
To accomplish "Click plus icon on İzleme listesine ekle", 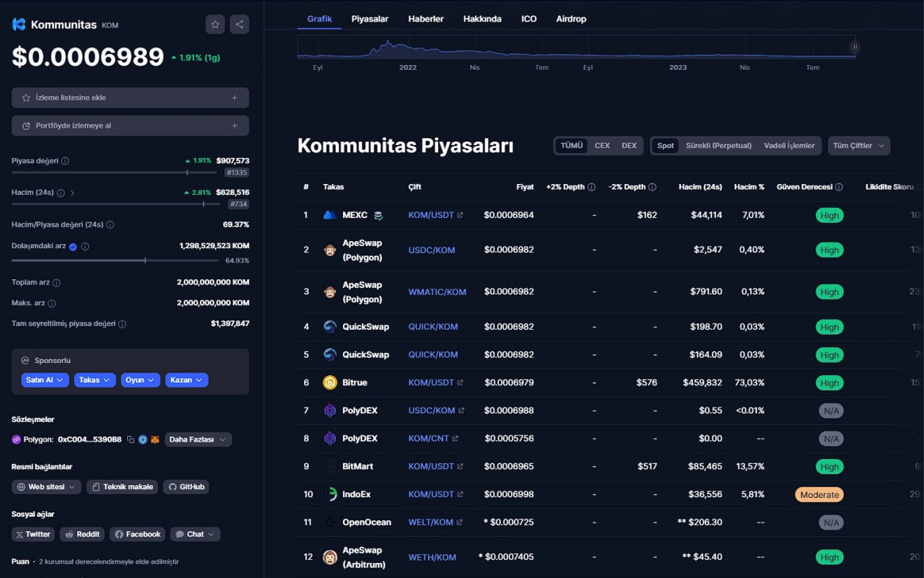I will click(x=235, y=97).
